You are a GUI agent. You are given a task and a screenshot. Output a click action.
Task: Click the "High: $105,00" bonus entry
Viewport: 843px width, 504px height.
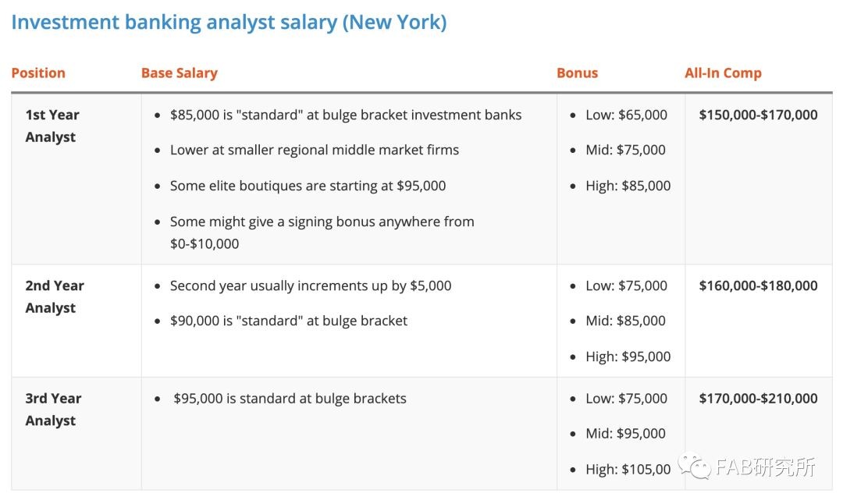pyautogui.click(x=628, y=469)
